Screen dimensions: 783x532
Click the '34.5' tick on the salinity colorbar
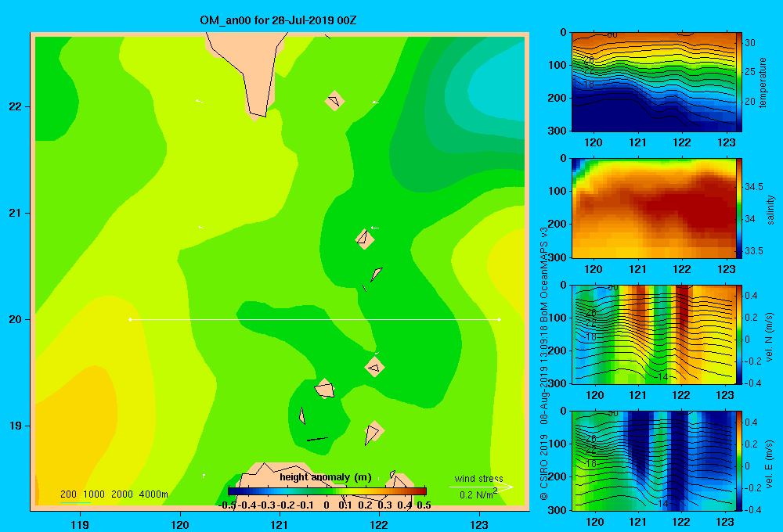click(754, 187)
